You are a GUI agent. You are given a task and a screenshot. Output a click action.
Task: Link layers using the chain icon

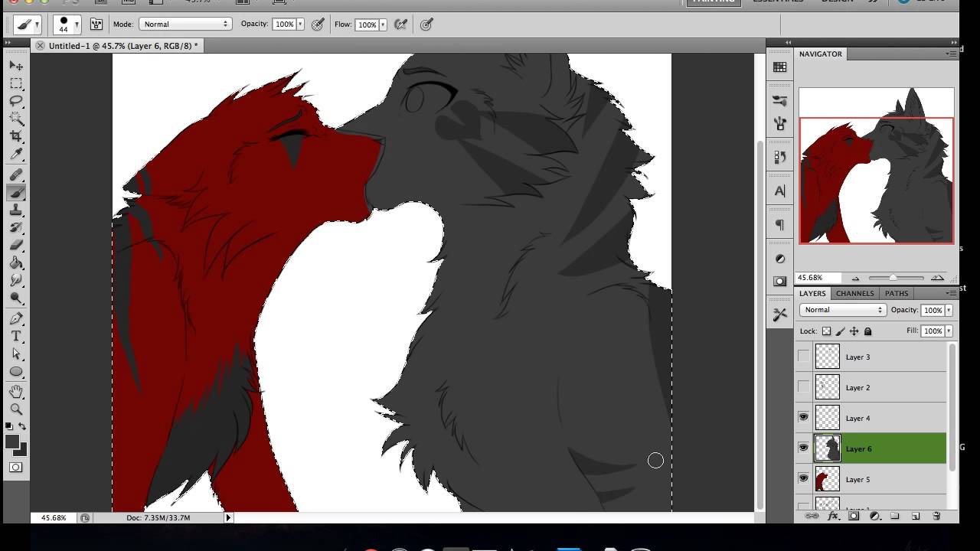pos(812,517)
